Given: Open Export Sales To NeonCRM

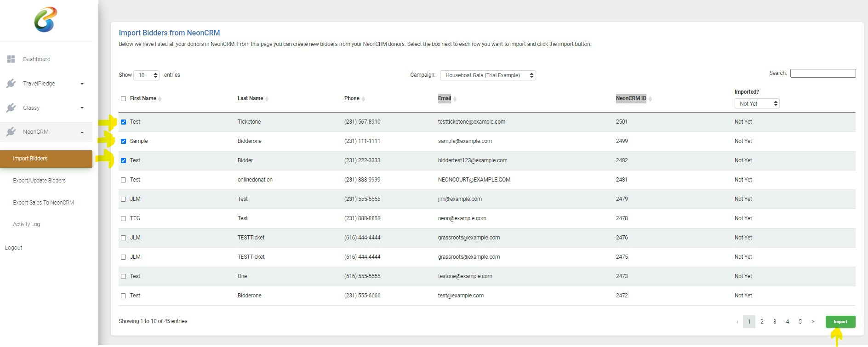Looking at the screenshot, I should pos(43,203).
